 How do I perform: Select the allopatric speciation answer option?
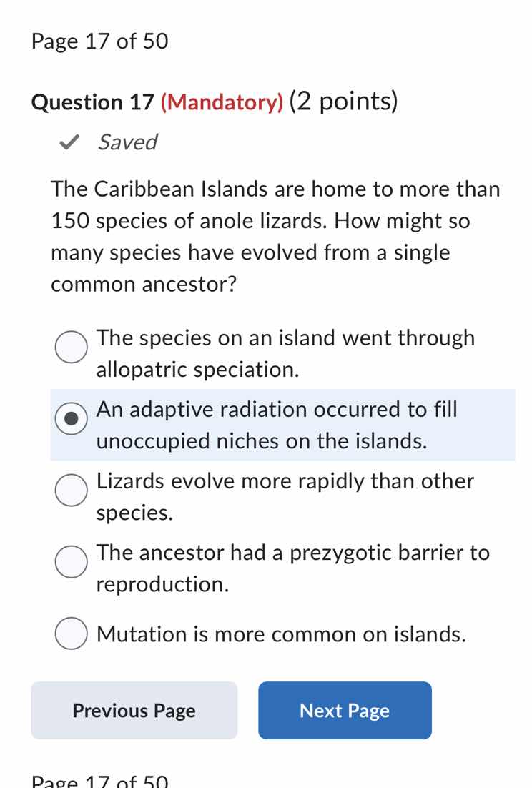71,348
